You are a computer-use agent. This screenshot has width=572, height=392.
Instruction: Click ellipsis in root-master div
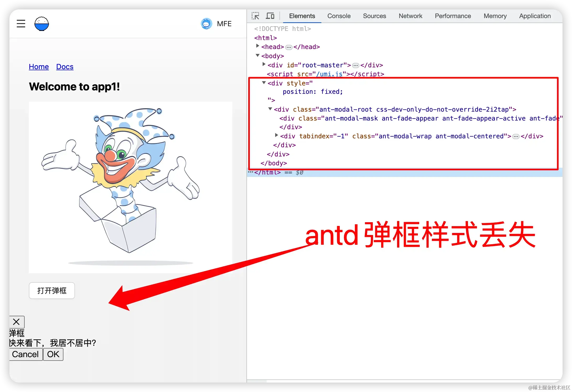tap(355, 65)
